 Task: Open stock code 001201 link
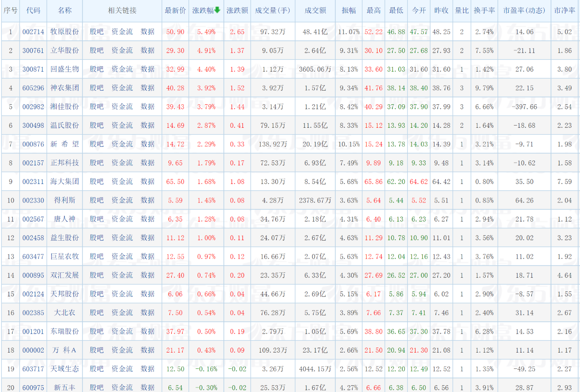tap(34, 331)
